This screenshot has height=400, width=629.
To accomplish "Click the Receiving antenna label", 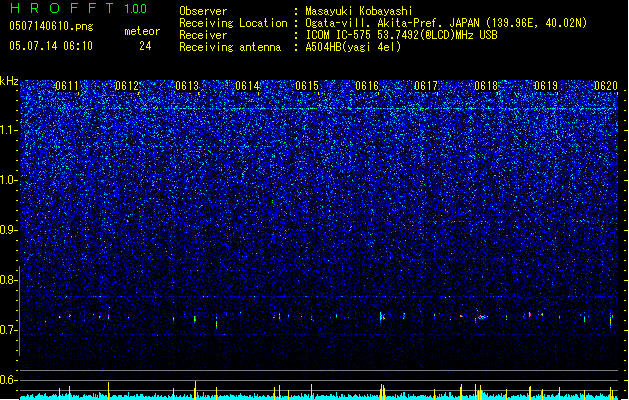I will coord(230,47).
